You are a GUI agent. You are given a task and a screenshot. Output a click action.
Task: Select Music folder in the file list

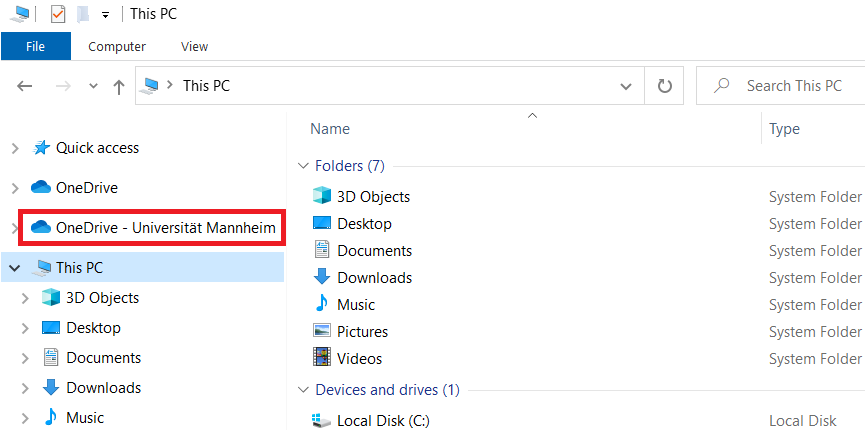point(356,305)
